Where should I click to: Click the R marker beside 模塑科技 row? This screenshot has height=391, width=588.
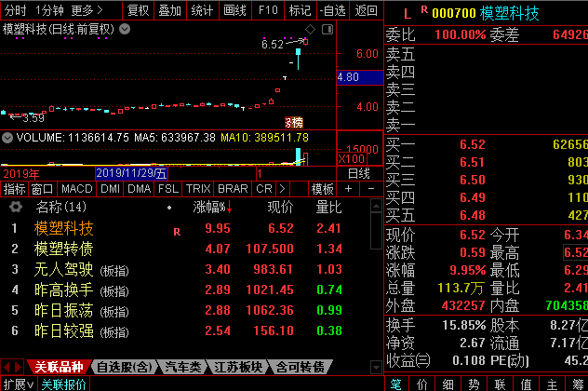(x=177, y=232)
